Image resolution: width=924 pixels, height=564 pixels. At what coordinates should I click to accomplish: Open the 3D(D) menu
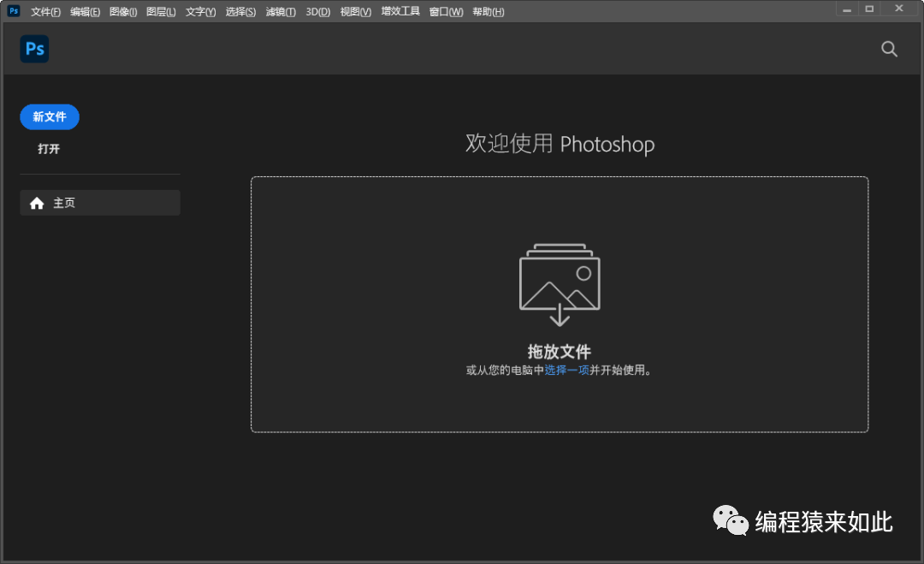[x=317, y=12]
